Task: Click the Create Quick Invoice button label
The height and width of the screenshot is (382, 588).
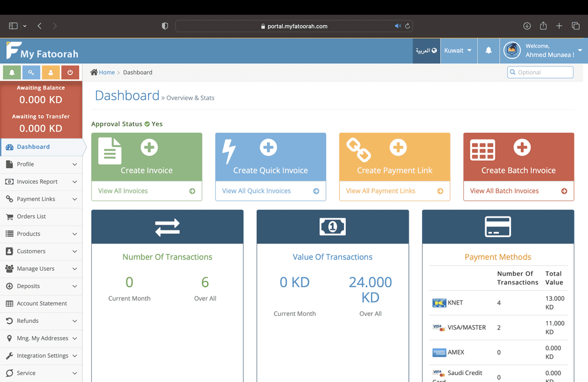Action: (270, 171)
